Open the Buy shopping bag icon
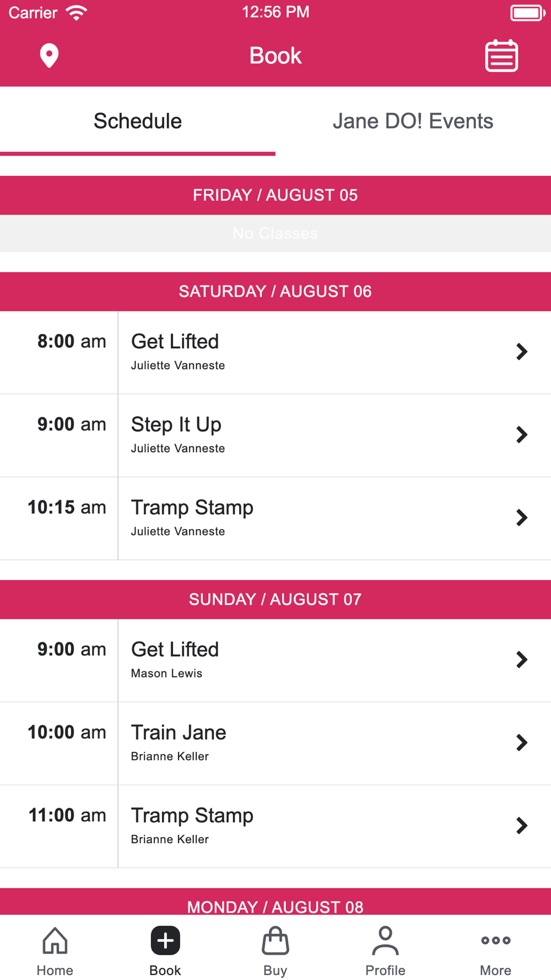551x980 pixels. pyautogui.click(x=275, y=940)
